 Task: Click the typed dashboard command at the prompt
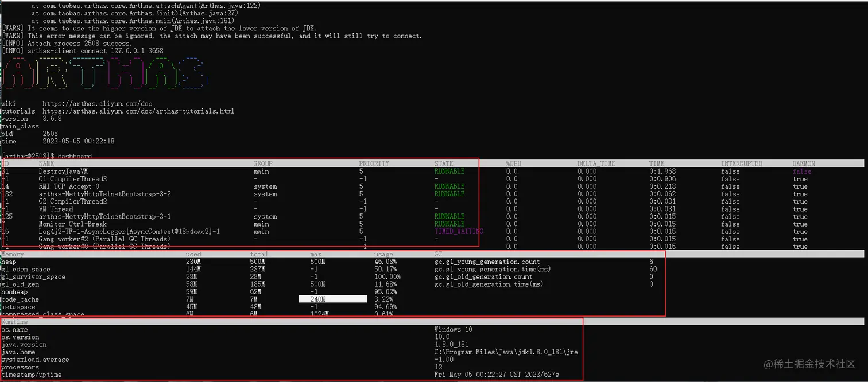[75, 156]
